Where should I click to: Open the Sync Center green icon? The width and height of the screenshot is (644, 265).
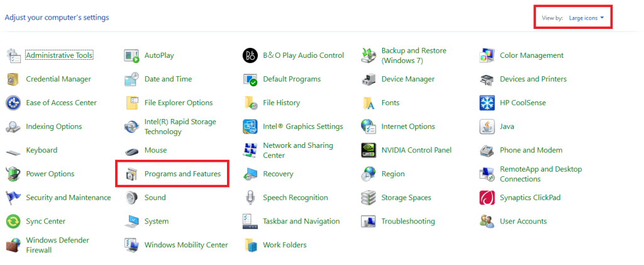click(x=13, y=222)
